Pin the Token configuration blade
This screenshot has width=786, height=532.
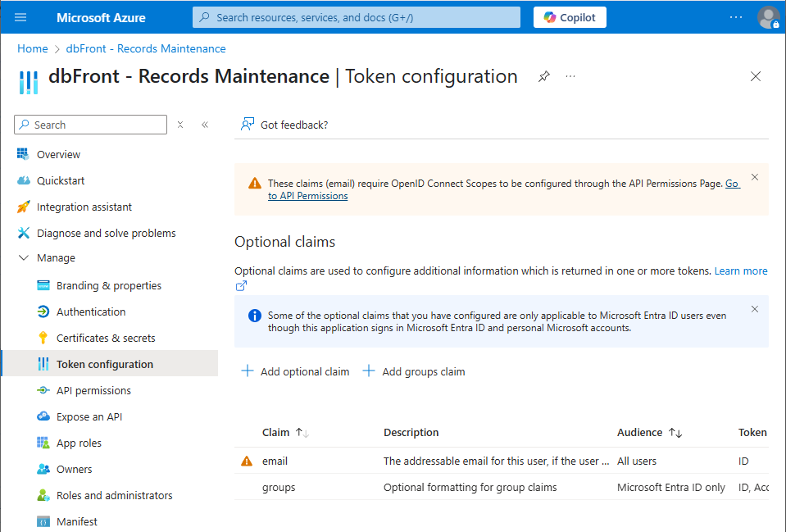[544, 77]
